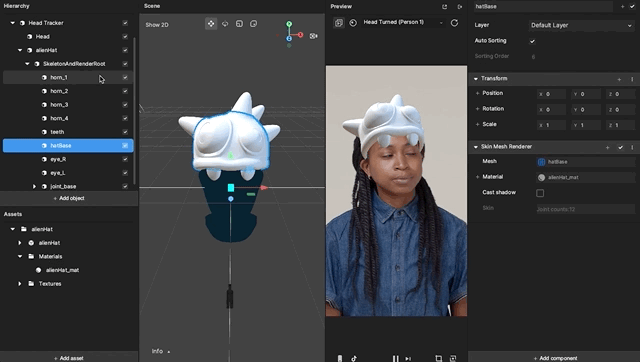
Task: Click the hatBase object name field
Action: point(543,7)
